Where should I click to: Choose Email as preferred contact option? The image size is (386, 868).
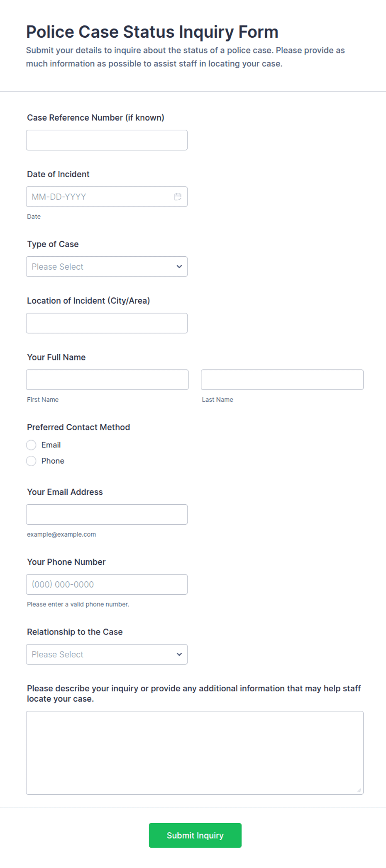click(31, 445)
